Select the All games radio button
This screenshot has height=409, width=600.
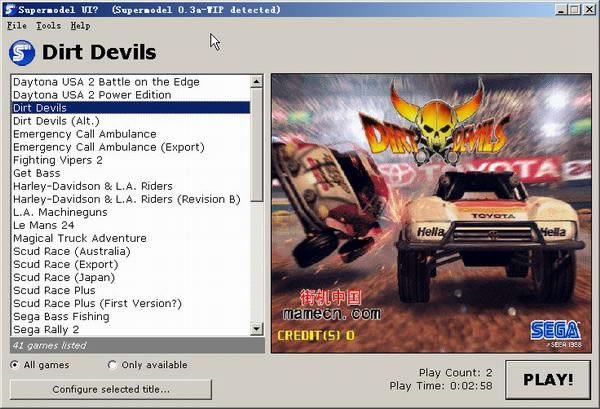tap(14, 365)
